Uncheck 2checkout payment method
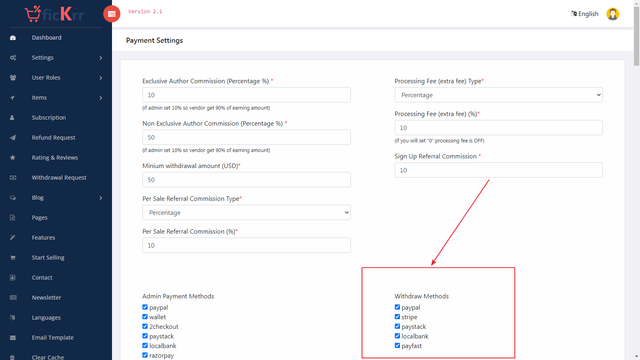 [145, 326]
